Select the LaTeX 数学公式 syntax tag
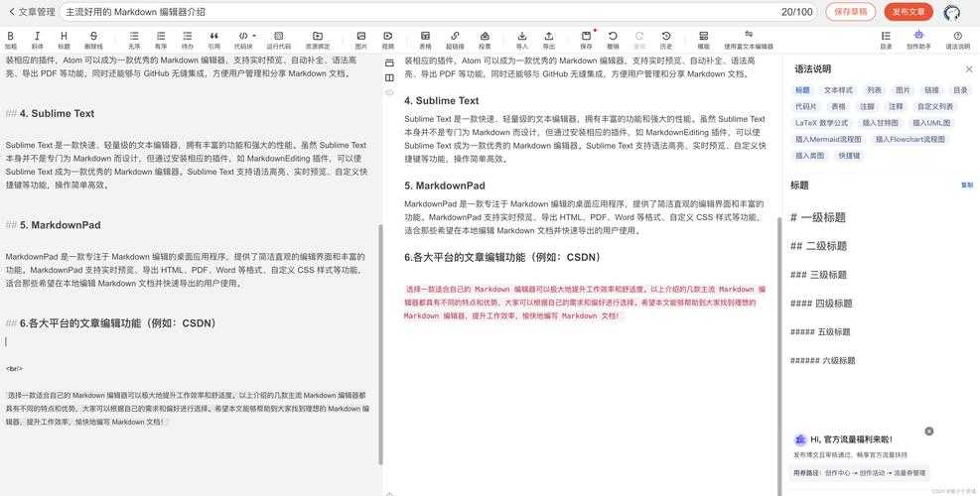980x496 pixels. tap(822, 123)
